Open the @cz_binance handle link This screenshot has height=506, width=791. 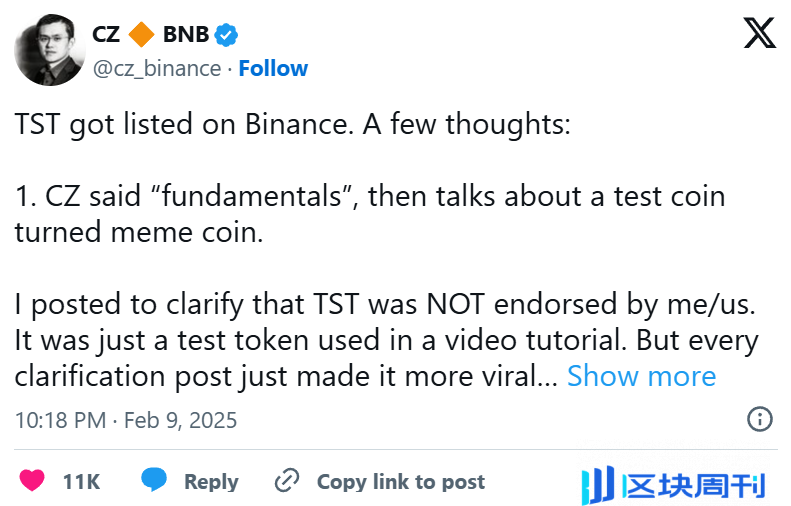click(x=157, y=68)
